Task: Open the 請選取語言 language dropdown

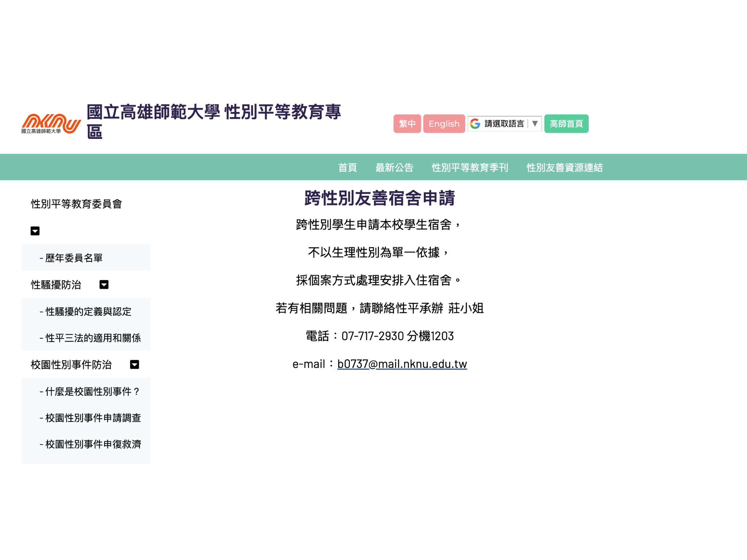Action: click(504, 124)
